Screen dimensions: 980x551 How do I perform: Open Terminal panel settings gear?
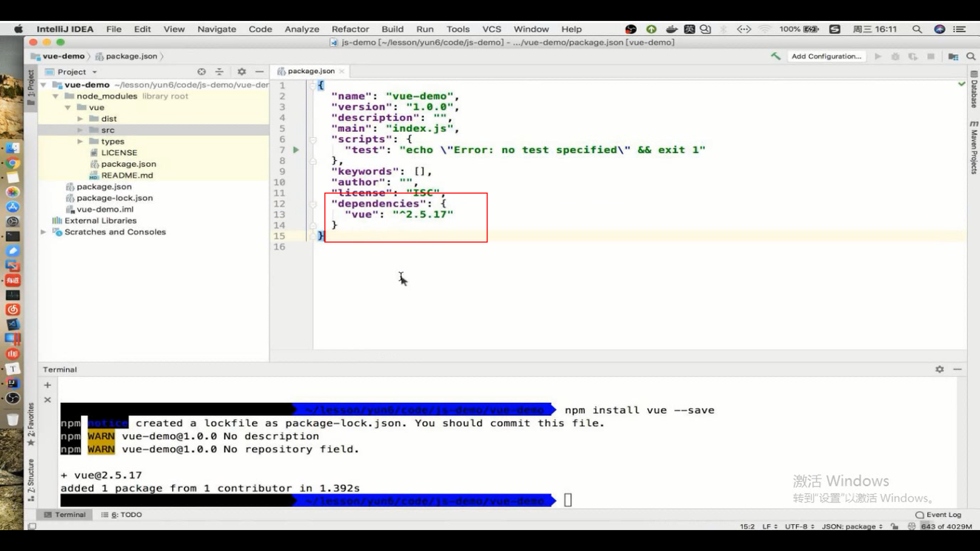click(x=939, y=369)
